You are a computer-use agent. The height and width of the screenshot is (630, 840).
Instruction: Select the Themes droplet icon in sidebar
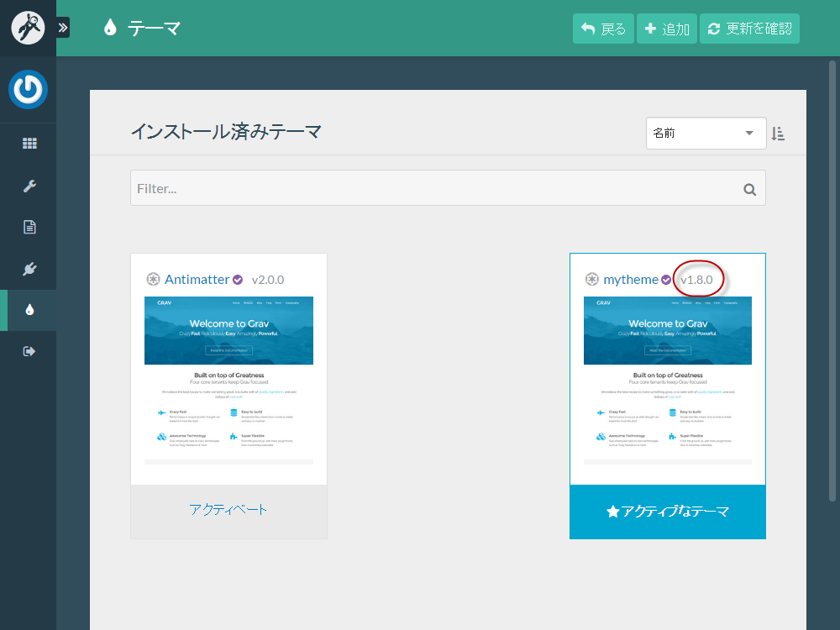[29, 310]
